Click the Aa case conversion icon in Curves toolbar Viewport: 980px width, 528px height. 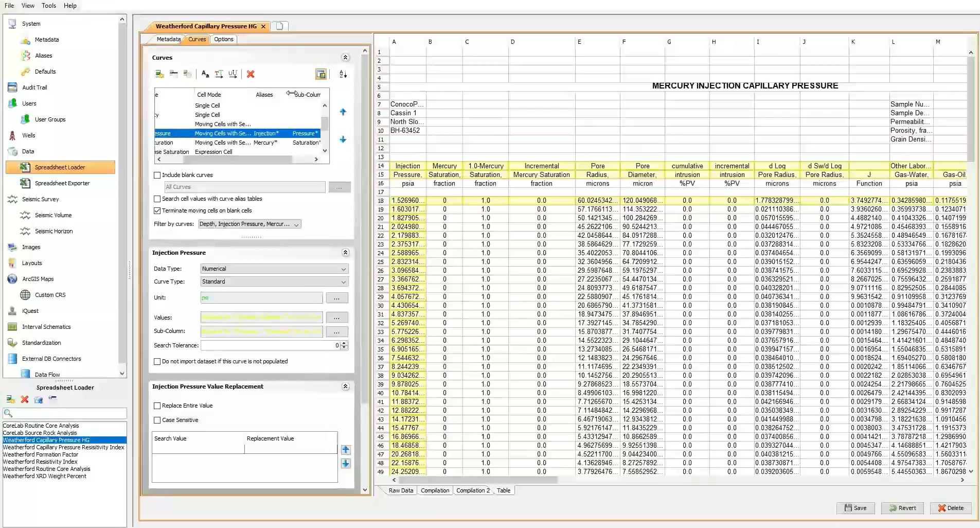pos(205,74)
